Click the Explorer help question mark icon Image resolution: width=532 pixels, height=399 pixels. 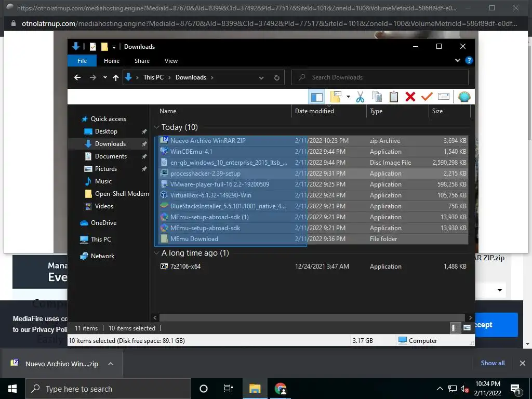(469, 60)
